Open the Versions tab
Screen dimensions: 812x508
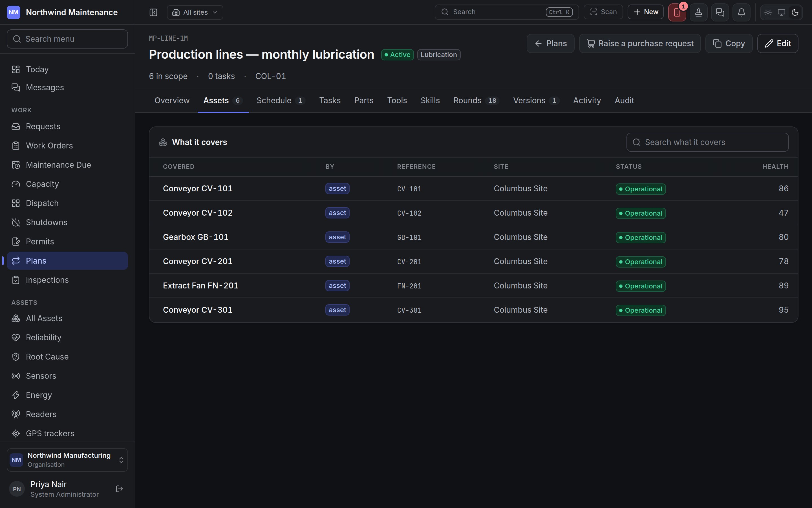(x=536, y=100)
